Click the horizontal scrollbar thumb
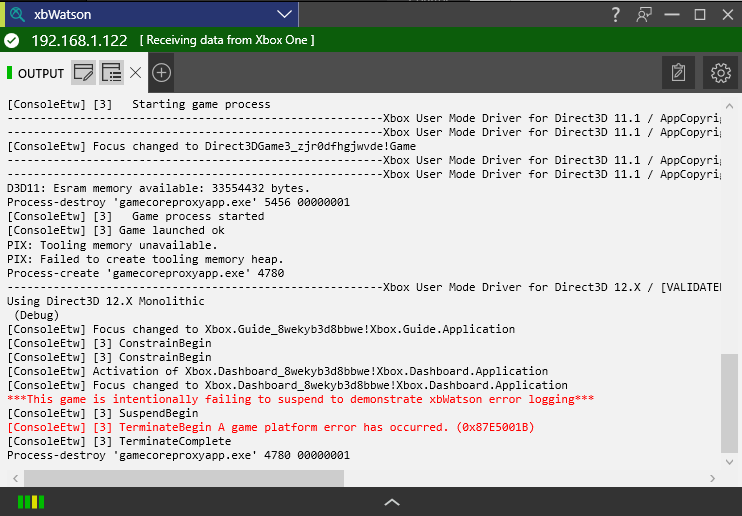This screenshot has width=742, height=516. [x=184, y=478]
